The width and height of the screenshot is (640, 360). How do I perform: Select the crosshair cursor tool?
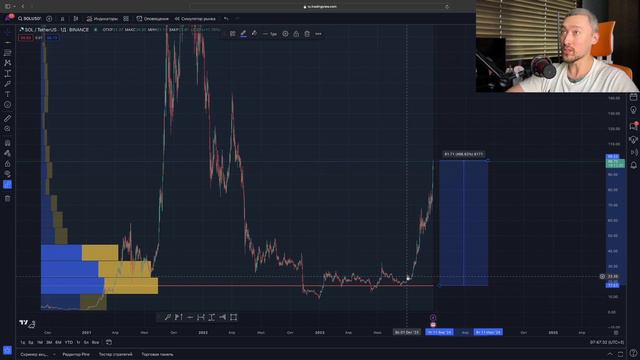8,32
